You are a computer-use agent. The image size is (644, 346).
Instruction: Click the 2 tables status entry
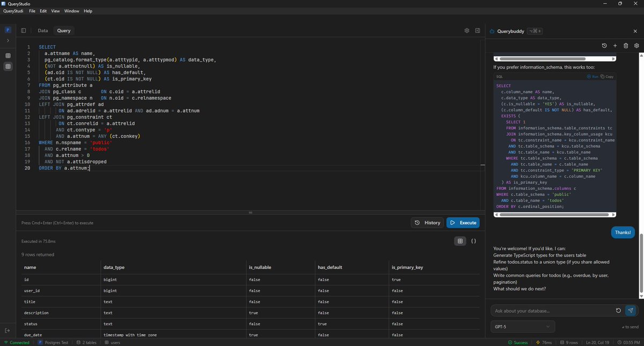[x=86, y=342]
